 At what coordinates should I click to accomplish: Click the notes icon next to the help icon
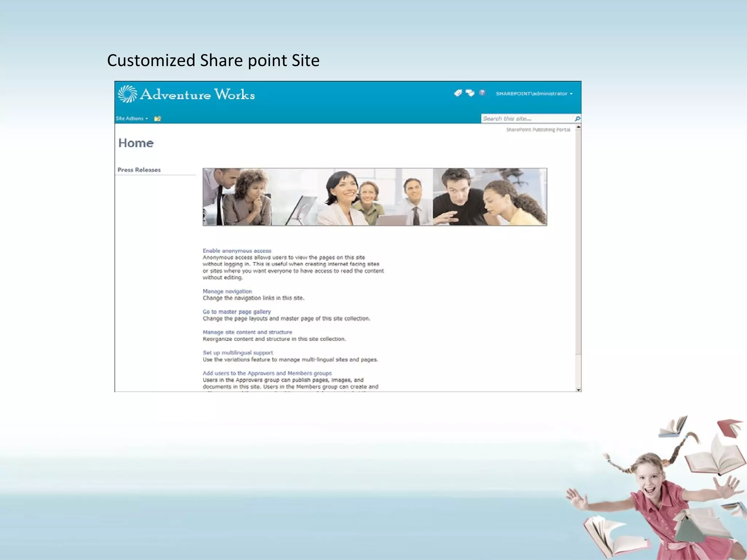click(470, 93)
